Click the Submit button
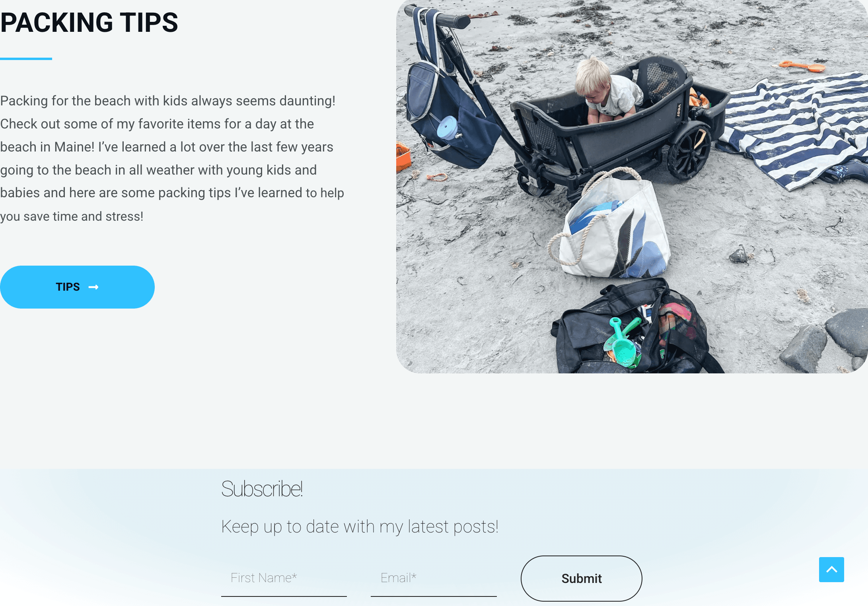Image resolution: width=868 pixels, height=606 pixels. (581, 579)
